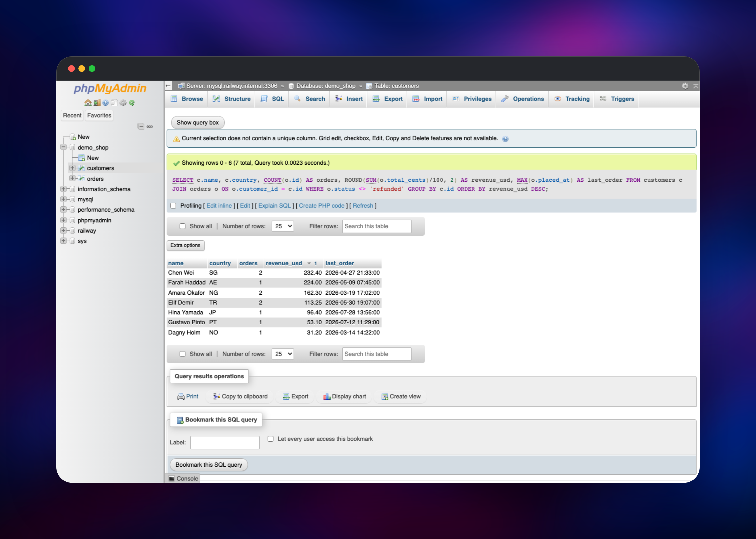756x539 pixels.
Task: Click the collapse top menu arrow icon
Action: pos(696,86)
